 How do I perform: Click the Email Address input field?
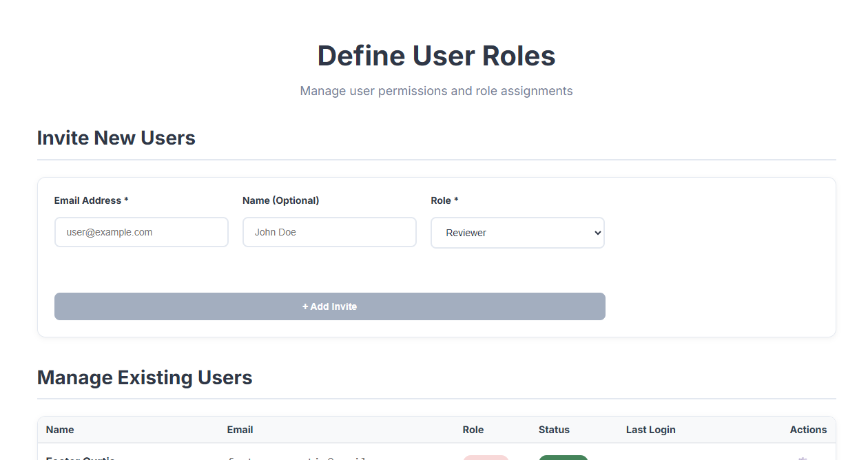click(141, 232)
